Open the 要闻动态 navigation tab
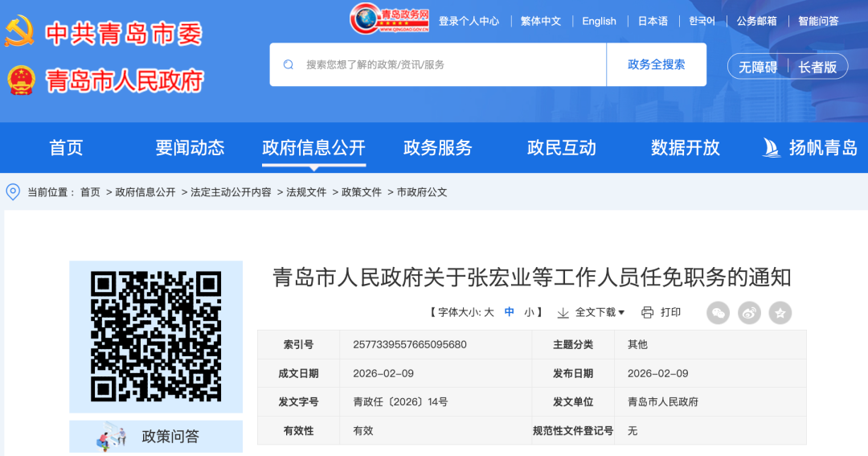 [x=190, y=148]
